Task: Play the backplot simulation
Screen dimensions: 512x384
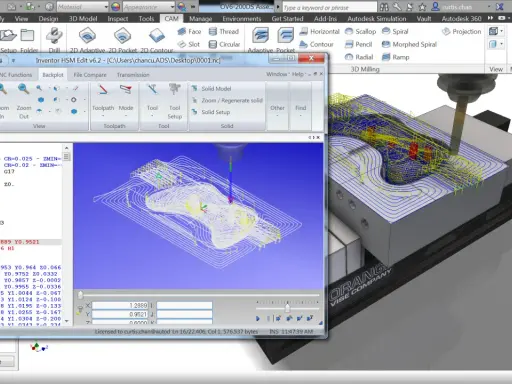Action: 258,319
